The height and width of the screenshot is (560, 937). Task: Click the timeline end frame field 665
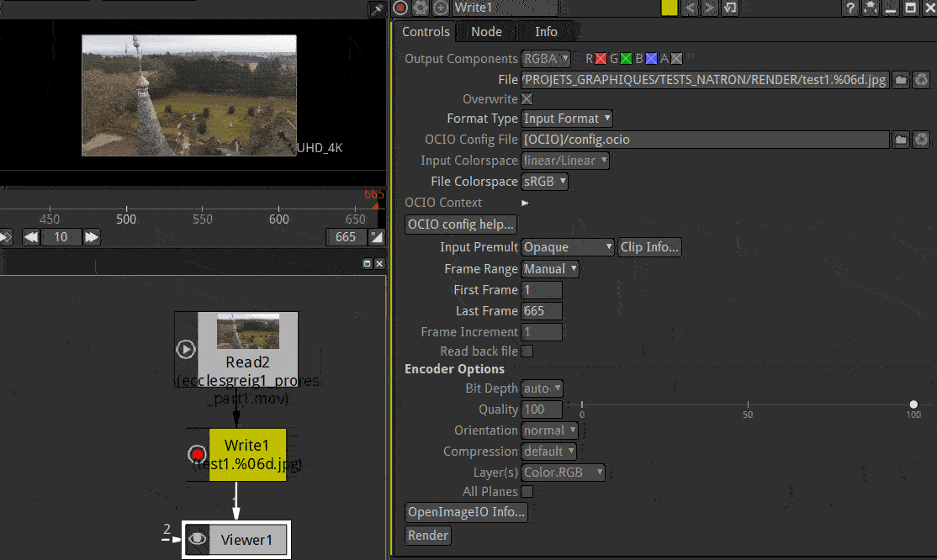[346, 237]
